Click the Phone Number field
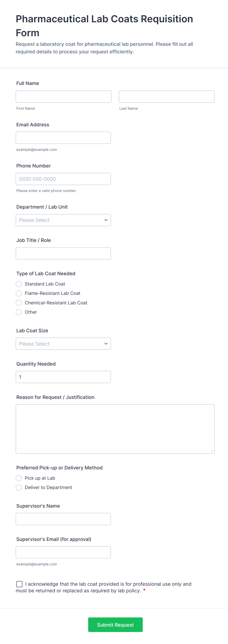Screen dimensions: 228x644 [63, 179]
